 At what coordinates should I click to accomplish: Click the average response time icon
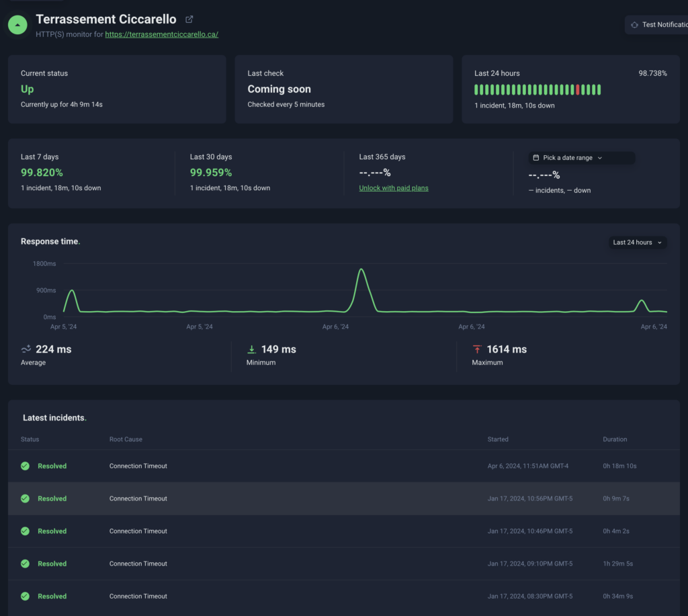click(x=26, y=349)
